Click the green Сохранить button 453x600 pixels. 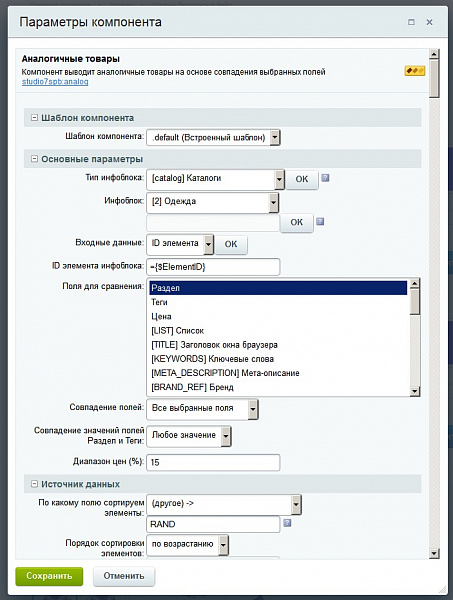[49, 576]
